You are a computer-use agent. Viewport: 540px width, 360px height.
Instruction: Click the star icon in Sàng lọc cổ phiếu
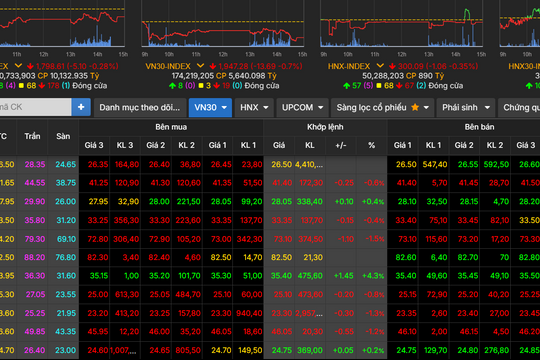coord(415,107)
